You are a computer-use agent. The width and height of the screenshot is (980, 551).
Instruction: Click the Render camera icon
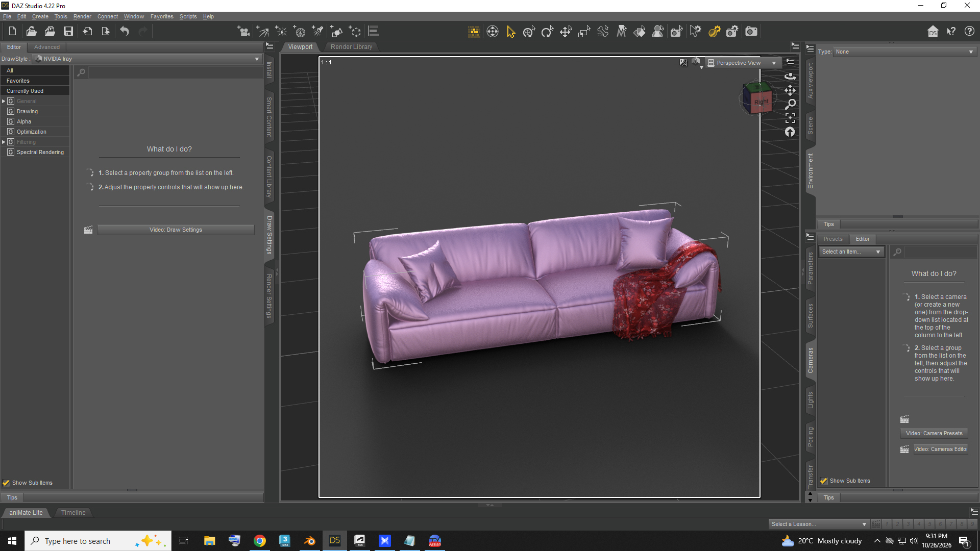click(751, 32)
